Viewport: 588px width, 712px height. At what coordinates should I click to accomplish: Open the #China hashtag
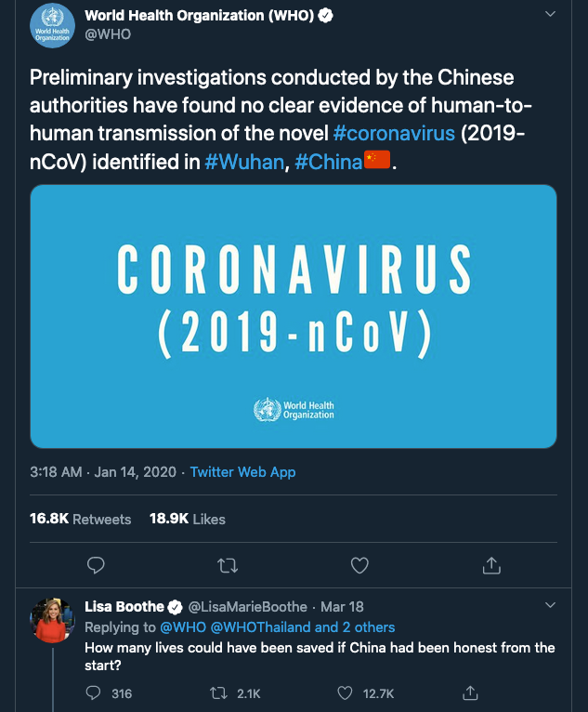[x=328, y=162]
